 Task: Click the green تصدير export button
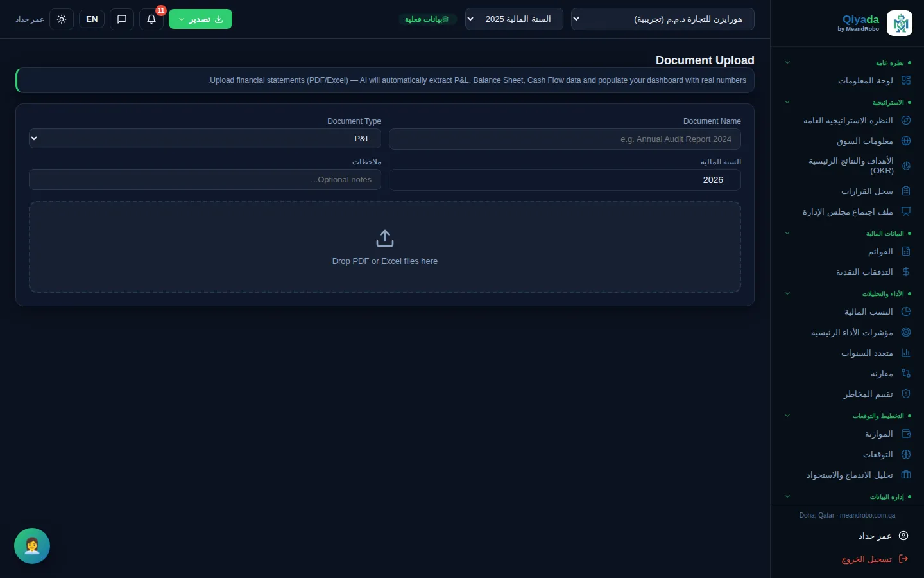pos(200,19)
